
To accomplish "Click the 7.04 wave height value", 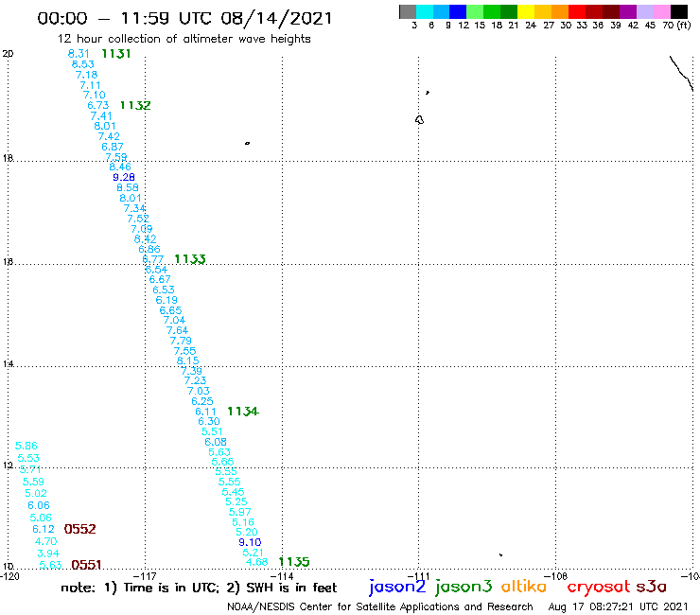I will pyautogui.click(x=174, y=320).
